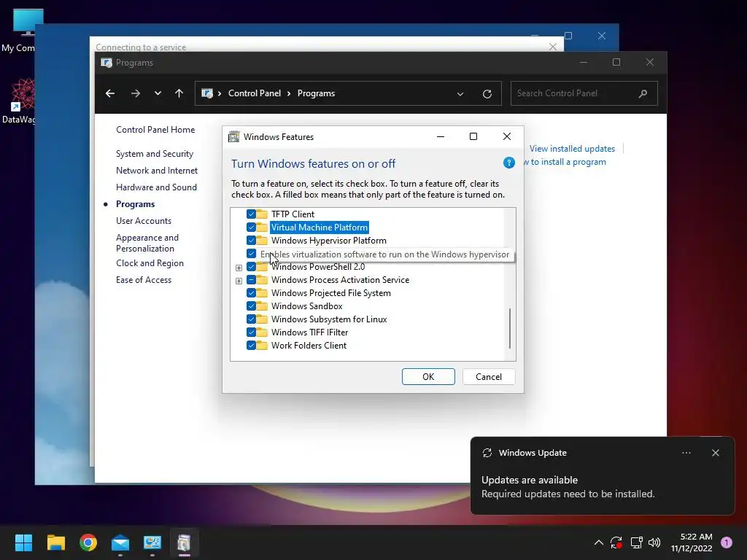Uncheck the Windows Hypervisor Platform checkbox
This screenshot has width=747, height=560.
click(x=251, y=241)
